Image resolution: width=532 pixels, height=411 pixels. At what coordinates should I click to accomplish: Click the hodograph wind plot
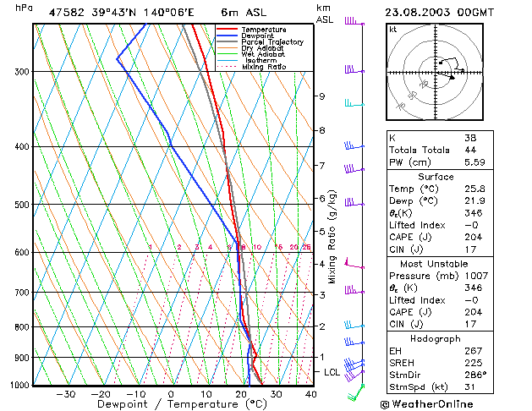[435, 72]
